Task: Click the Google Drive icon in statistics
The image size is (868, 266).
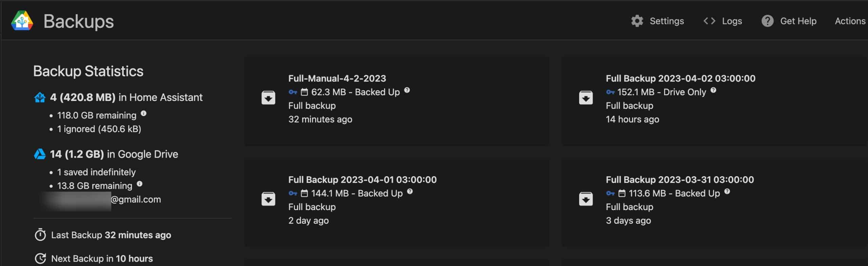Action: [x=40, y=154]
